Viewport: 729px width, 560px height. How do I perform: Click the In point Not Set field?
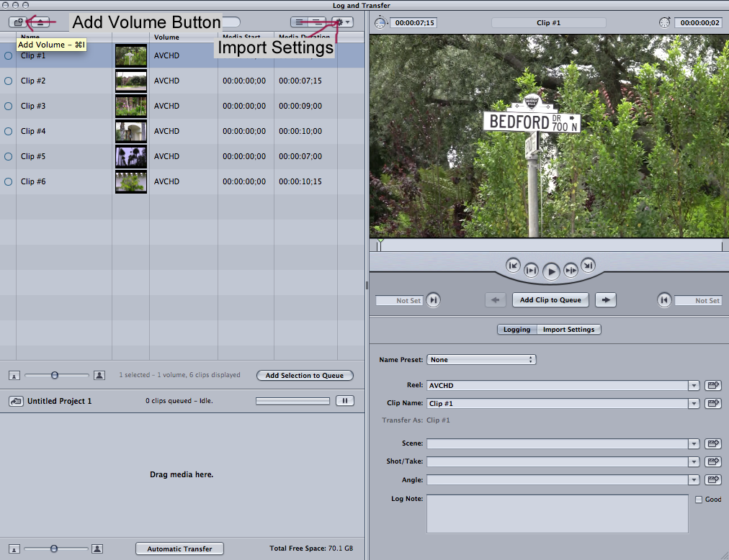tap(399, 301)
